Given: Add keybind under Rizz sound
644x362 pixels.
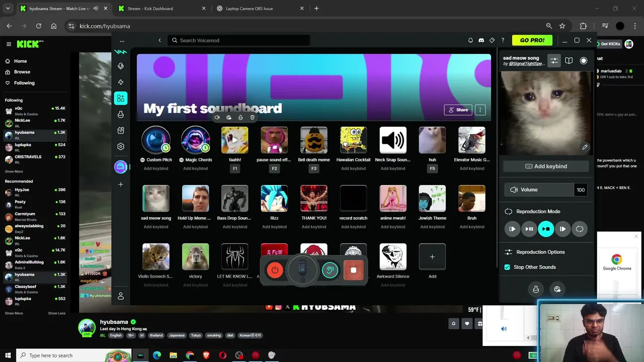Looking at the screenshot, I should tap(274, 227).
